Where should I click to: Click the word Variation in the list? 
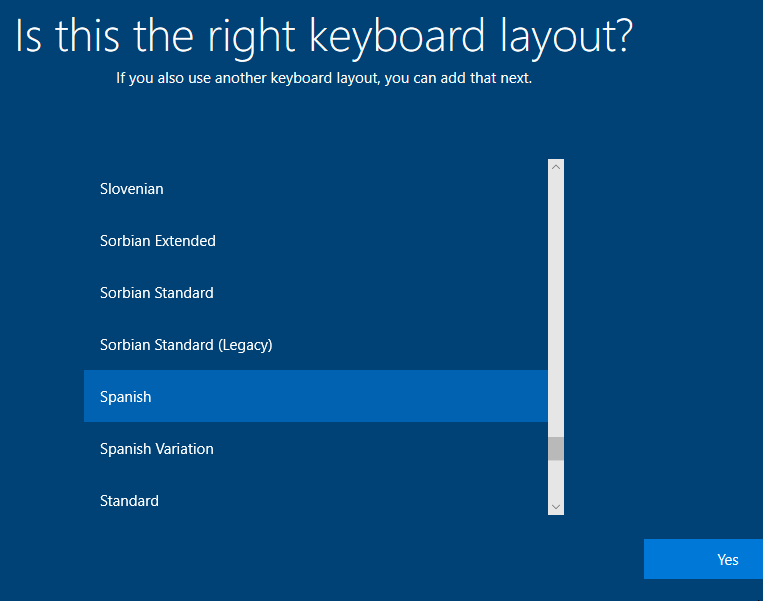(183, 449)
